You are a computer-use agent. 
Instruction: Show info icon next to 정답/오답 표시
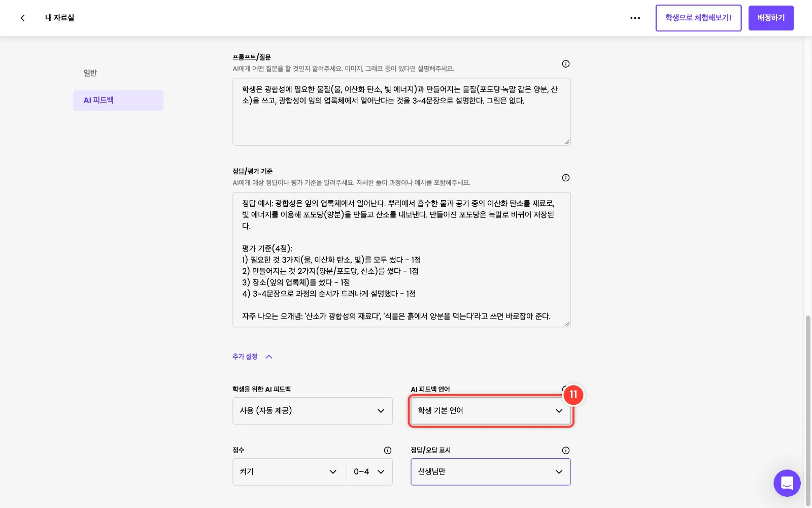(x=565, y=450)
